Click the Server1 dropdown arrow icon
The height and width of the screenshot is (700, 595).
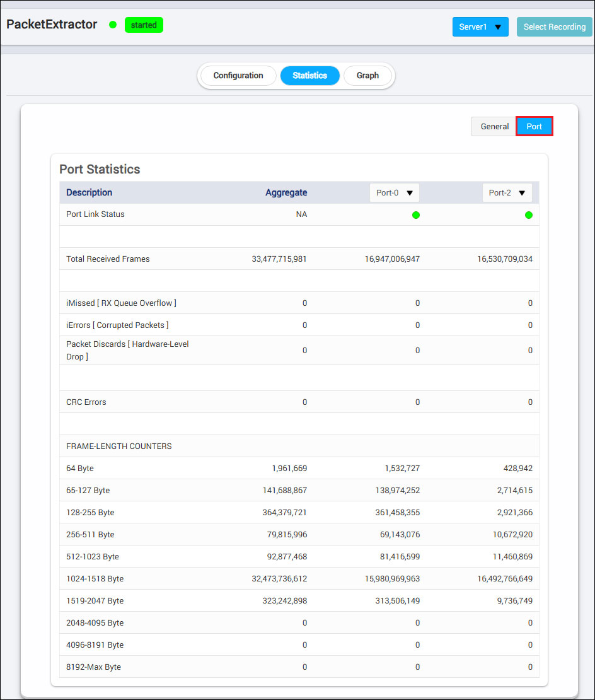[x=498, y=27]
